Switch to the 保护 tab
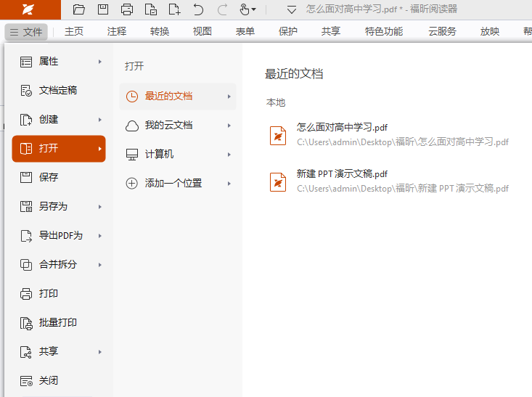Image resolution: width=532 pixels, height=397 pixels. (287, 31)
